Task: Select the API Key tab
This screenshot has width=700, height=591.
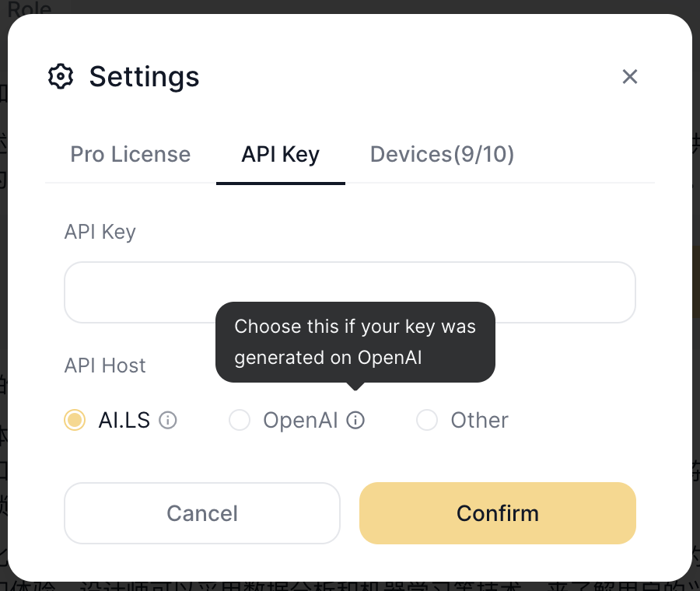Action: click(x=280, y=154)
